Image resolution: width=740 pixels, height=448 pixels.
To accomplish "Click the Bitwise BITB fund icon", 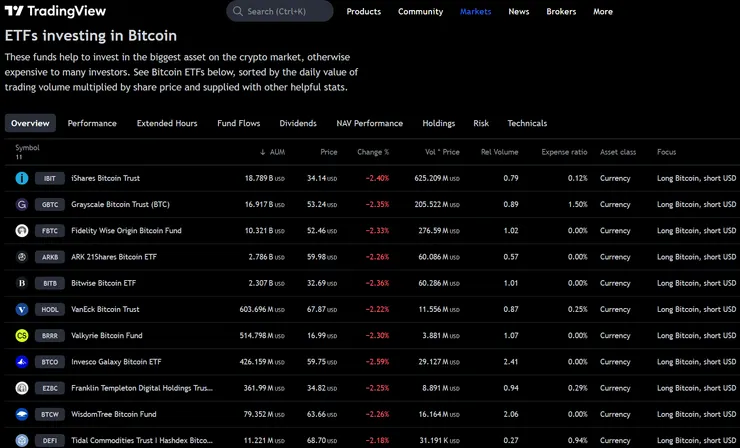I will 22,283.
